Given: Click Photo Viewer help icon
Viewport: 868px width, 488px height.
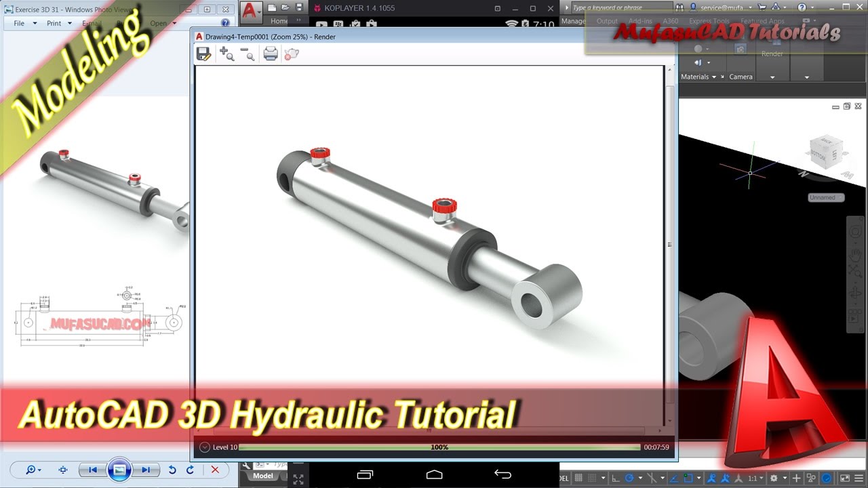Looking at the screenshot, I should 225,23.
